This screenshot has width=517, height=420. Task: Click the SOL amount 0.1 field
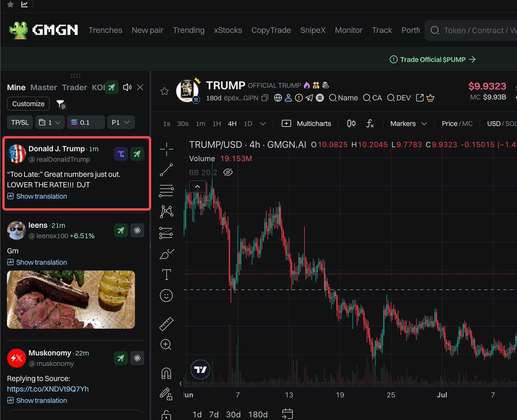tap(86, 122)
